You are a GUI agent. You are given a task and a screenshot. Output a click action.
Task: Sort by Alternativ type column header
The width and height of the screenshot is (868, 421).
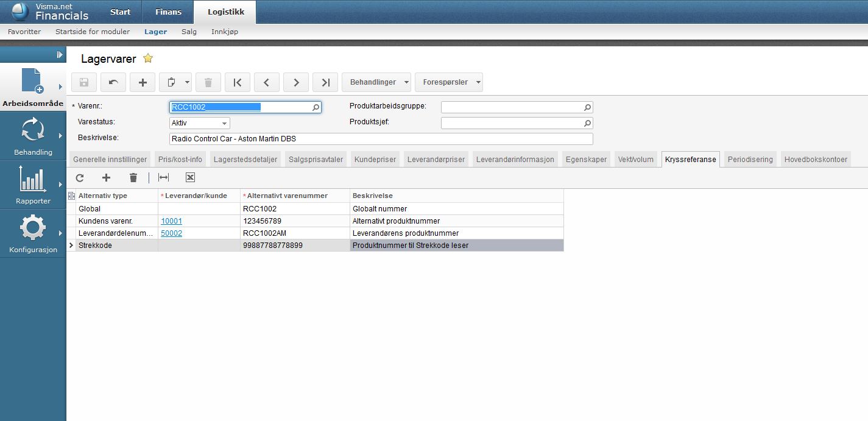coord(117,196)
